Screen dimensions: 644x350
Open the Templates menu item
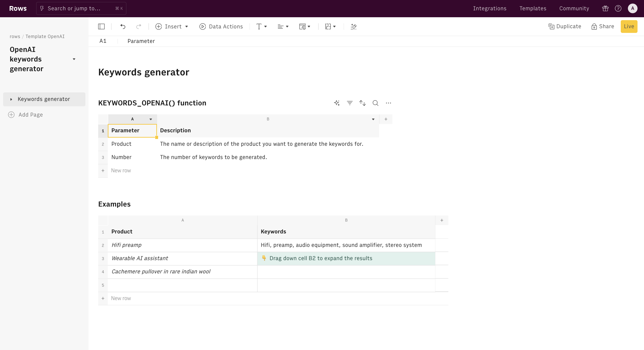(533, 9)
